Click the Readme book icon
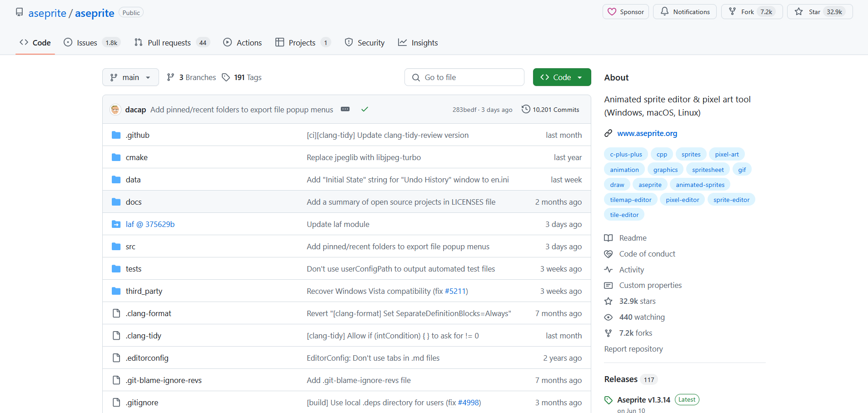Screen dimensions: 868x413 click(608, 238)
